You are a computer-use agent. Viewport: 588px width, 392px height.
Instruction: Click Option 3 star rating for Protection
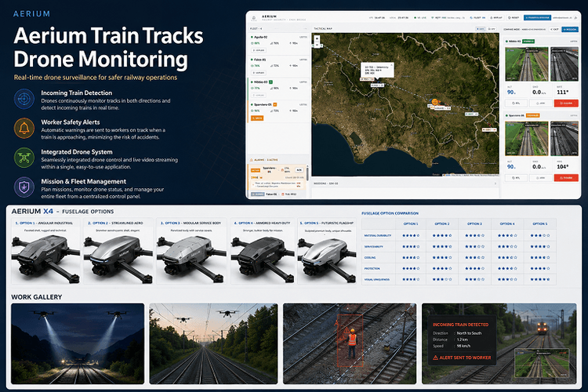click(x=475, y=269)
